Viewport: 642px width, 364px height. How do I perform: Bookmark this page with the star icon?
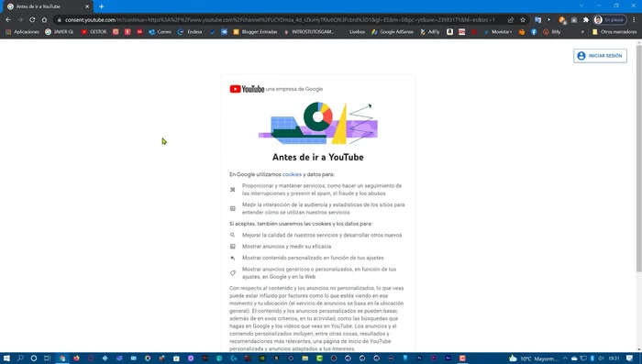(523, 19)
